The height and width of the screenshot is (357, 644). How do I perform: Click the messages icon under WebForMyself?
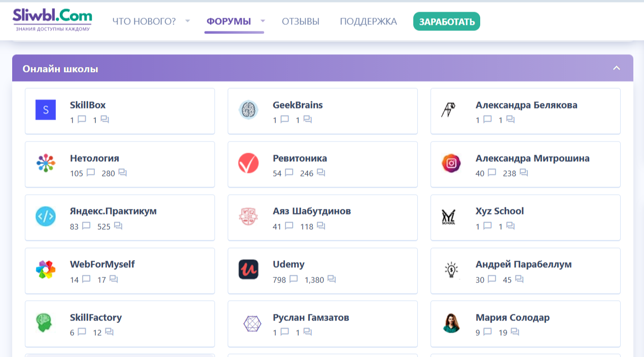114,279
